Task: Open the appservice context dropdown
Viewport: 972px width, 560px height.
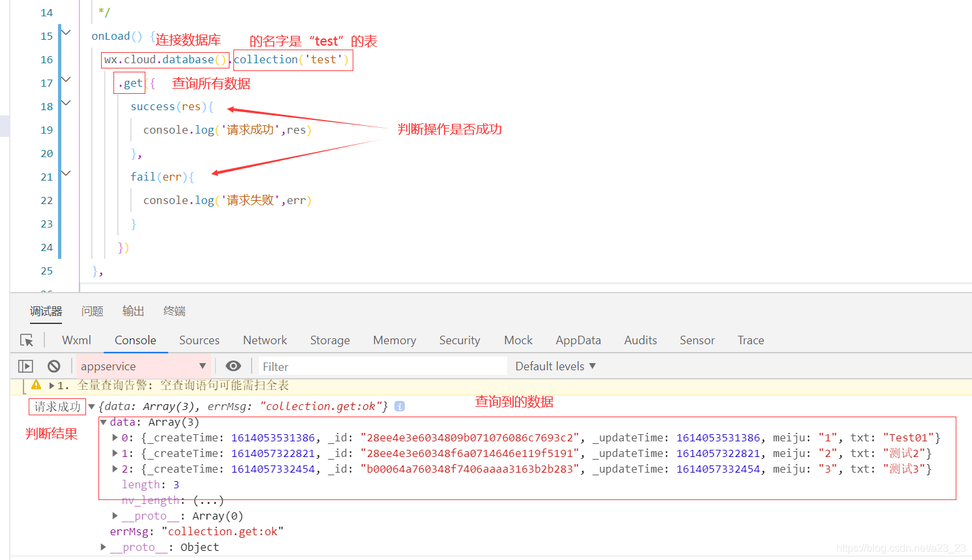Action: click(143, 366)
